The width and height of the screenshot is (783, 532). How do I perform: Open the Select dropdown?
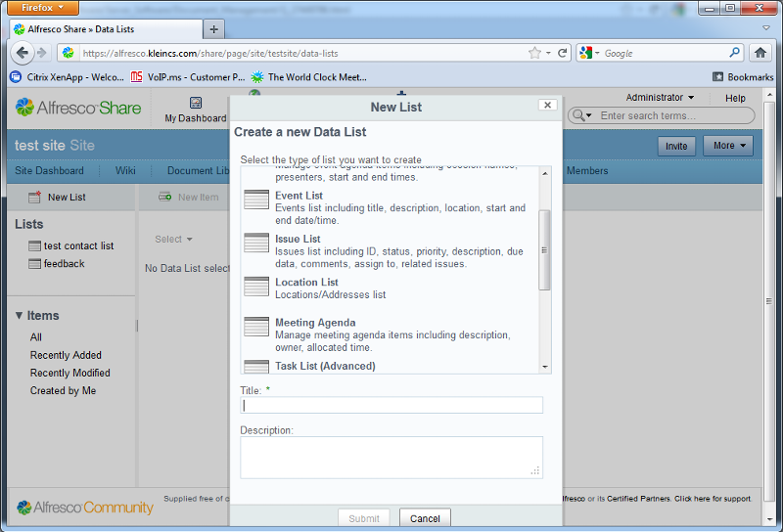point(173,239)
